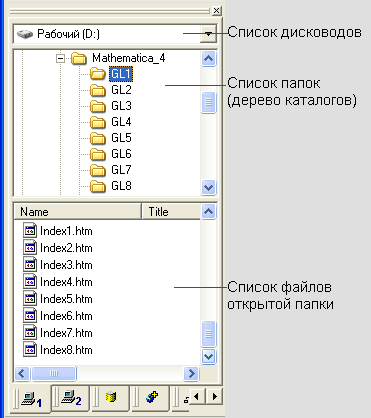Sort files by Name column header
The height and width of the screenshot is (418, 371).
point(77,212)
